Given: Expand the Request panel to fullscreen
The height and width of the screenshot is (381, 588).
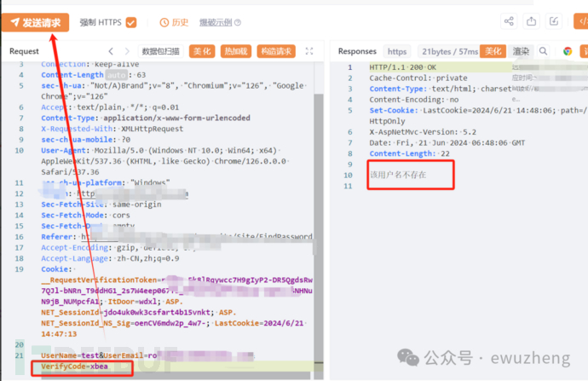Looking at the screenshot, I should pyautogui.click(x=309, y=51).
